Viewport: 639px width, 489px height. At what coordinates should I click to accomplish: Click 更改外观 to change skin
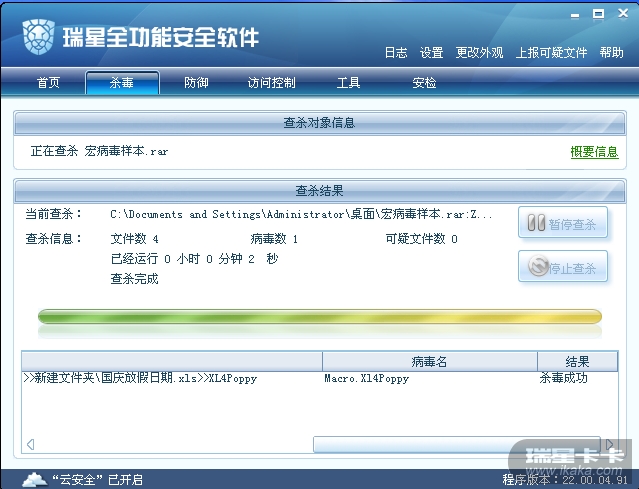479,53
